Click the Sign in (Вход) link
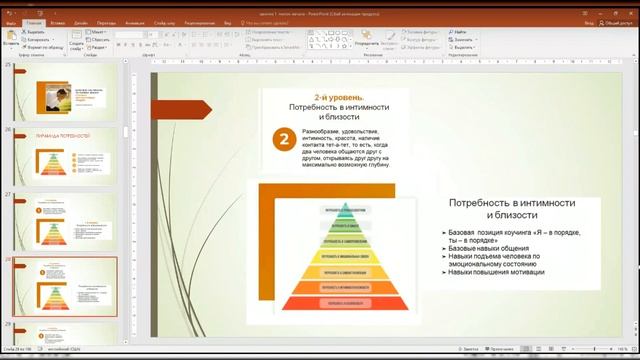 point(589,23)
